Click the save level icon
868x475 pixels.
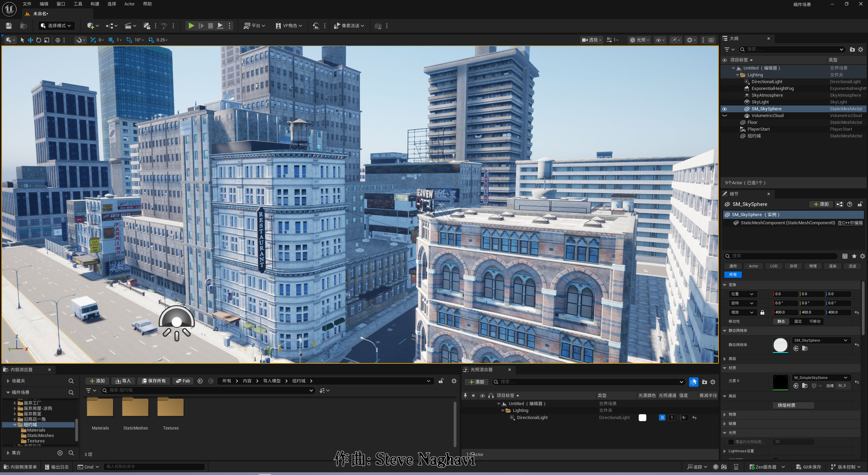click(9, 26)
